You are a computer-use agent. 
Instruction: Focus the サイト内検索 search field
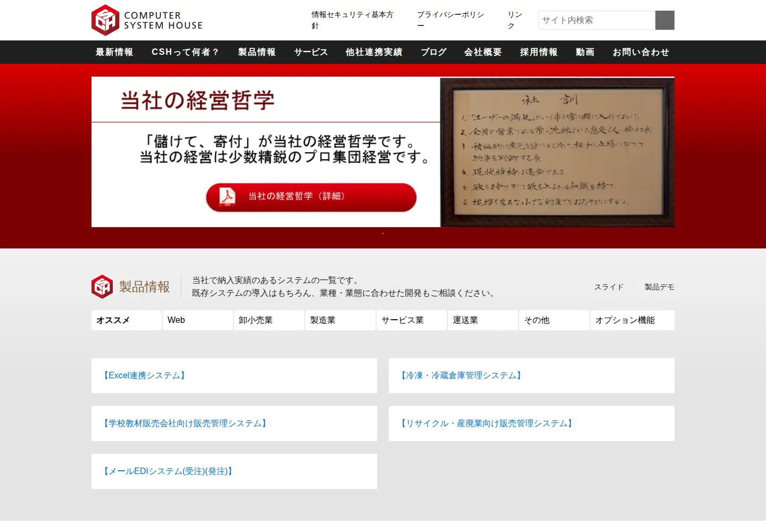597,20
